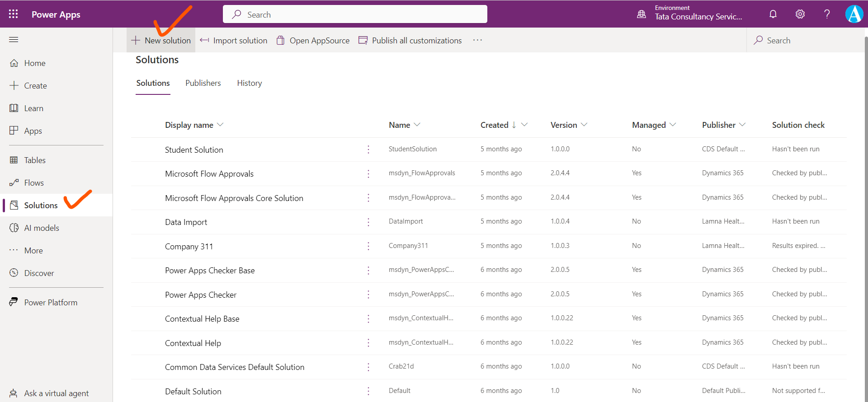Expand the Publisher column dropdown
868x402 pixels.
742,125
